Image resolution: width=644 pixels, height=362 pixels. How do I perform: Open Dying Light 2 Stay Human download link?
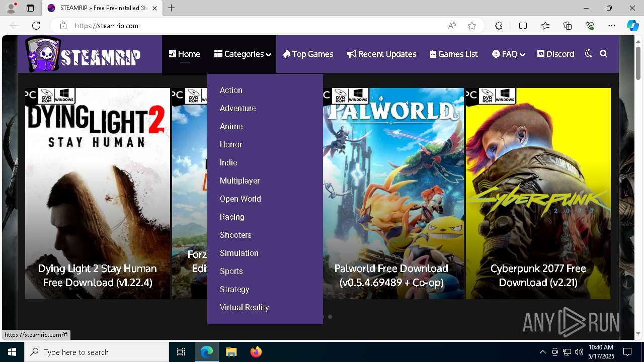pos(98,276)
